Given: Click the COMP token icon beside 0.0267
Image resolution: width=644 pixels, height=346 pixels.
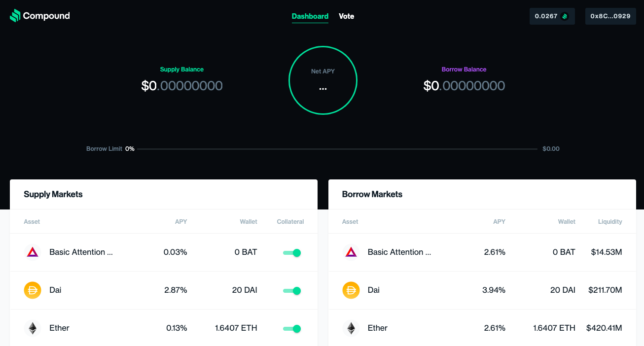Looking at the screenshot, I should click(x=565, y=16).
